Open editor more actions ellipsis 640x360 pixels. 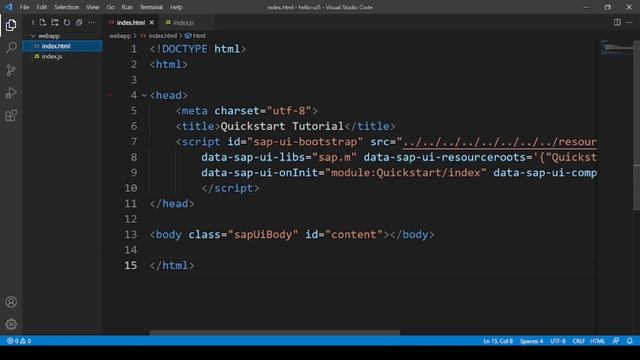click(629, 22)
